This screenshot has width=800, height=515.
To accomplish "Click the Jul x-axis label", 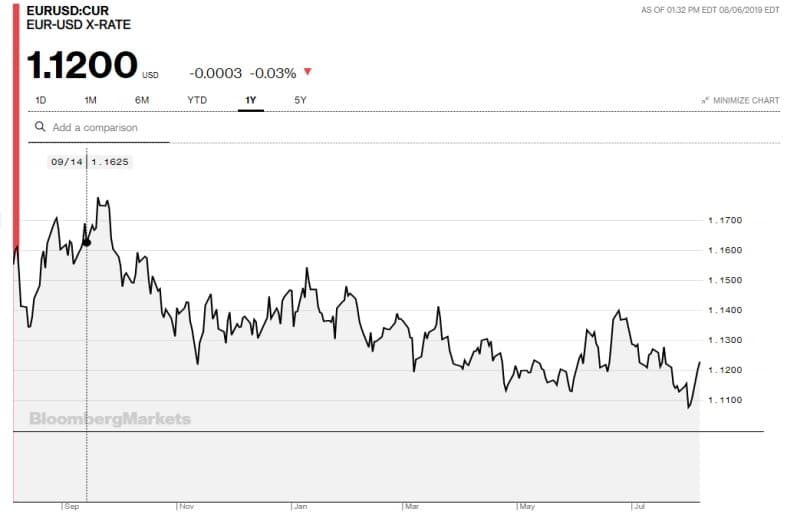I will [x=640, y=506].
